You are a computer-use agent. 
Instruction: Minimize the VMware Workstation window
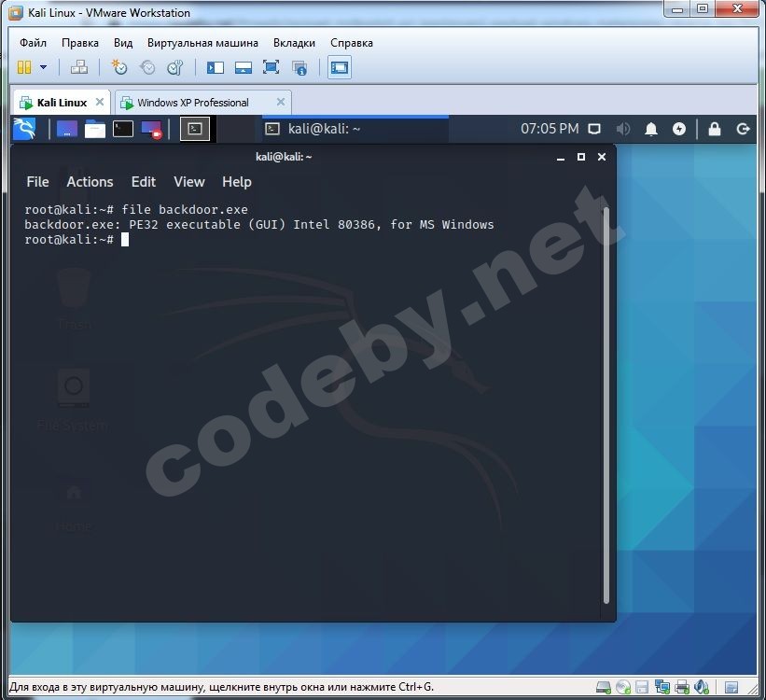677,8
